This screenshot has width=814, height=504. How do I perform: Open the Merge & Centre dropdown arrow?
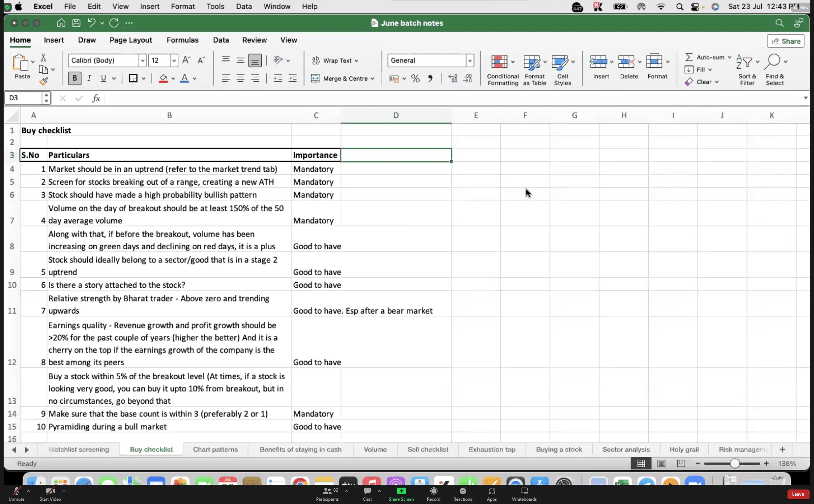pyautogui.click(x=372, y=78)
